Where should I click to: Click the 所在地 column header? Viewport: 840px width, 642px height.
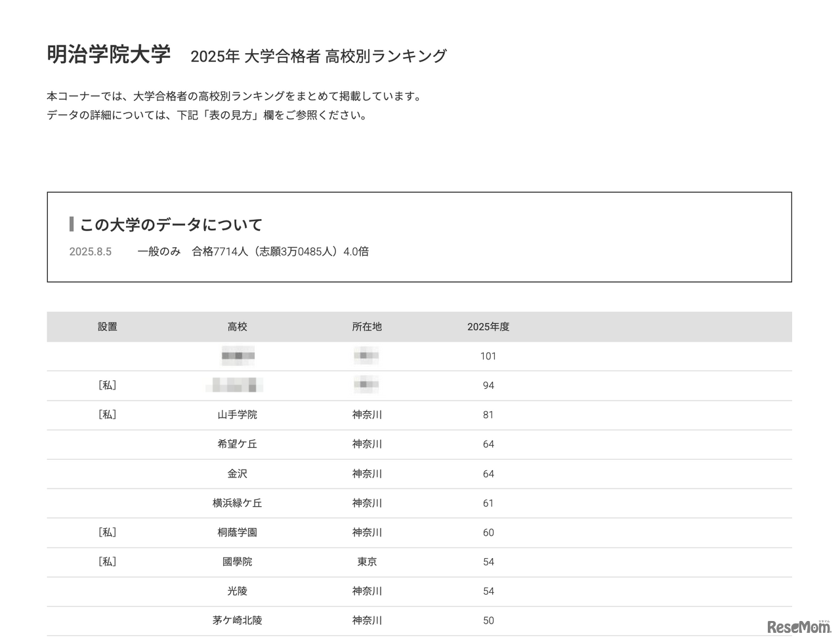[x=367, y=327]
